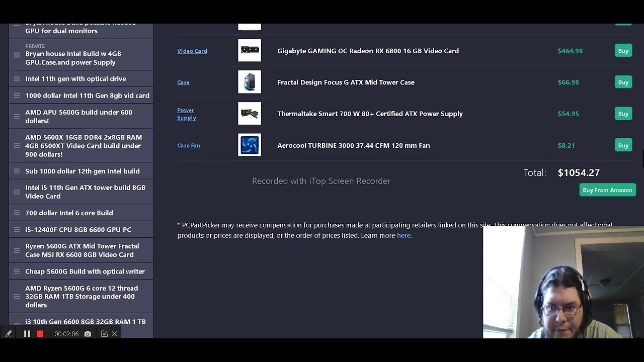Click drag handle for Intel i5 11th Gen ATX tower
This screenshot has width=644, height=362.
point(17,192)
